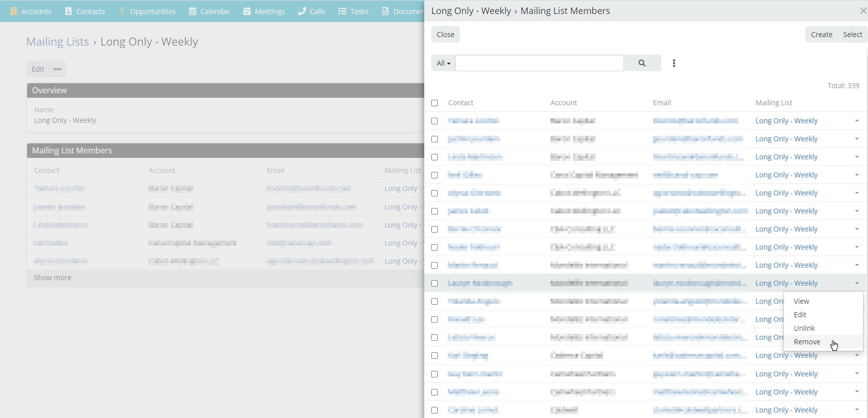The image size is (868, 418).
Task: Toggle the select-all checkbox in table header
Action: click(434, 103)
